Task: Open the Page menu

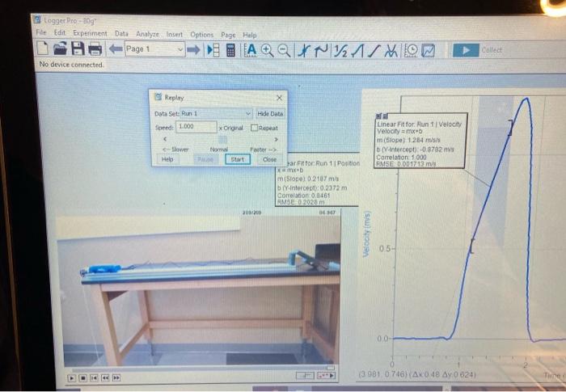Action: 228,35
